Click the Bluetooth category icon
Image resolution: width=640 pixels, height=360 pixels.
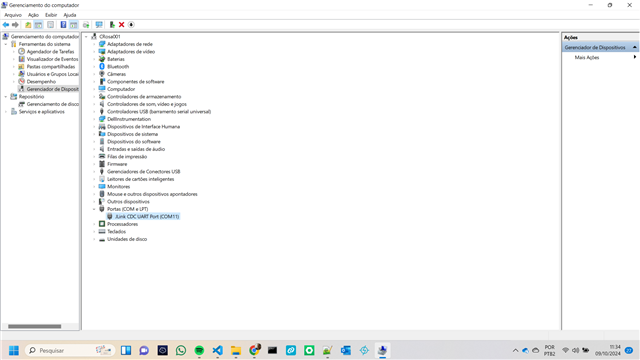(x=102, y=67)
